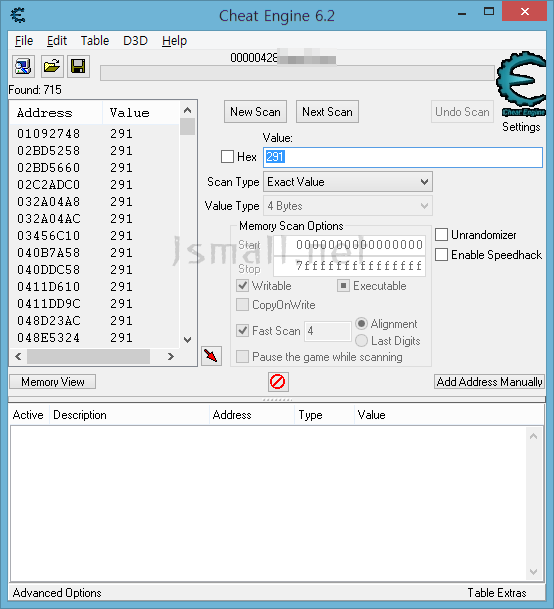Viewport: 554px width, 609px height.
Task: Toggle the Executable checkbox
Action: (x=343, y=286)
